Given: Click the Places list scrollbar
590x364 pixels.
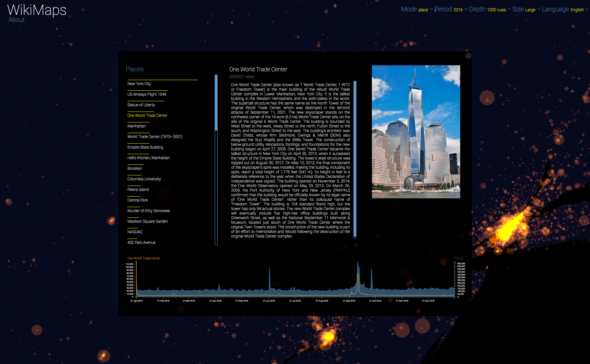Looking at the screenshot, I should coord(216,160).
